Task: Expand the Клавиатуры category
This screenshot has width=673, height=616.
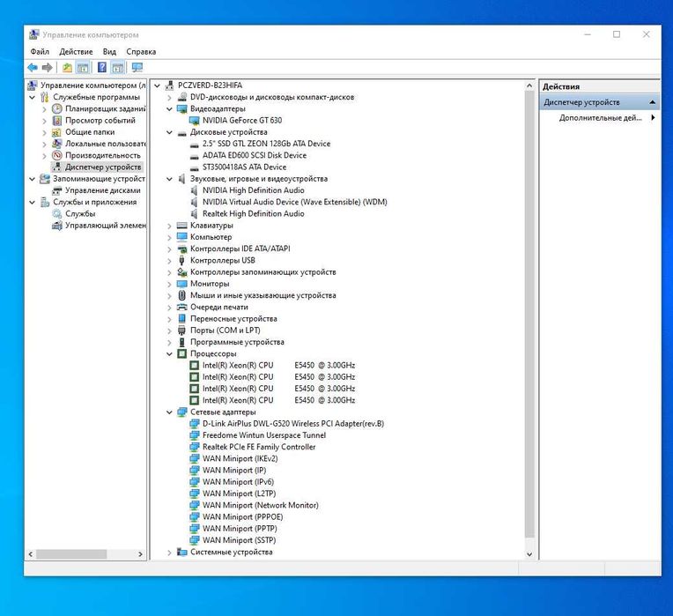Action: [x=169, y=226]
